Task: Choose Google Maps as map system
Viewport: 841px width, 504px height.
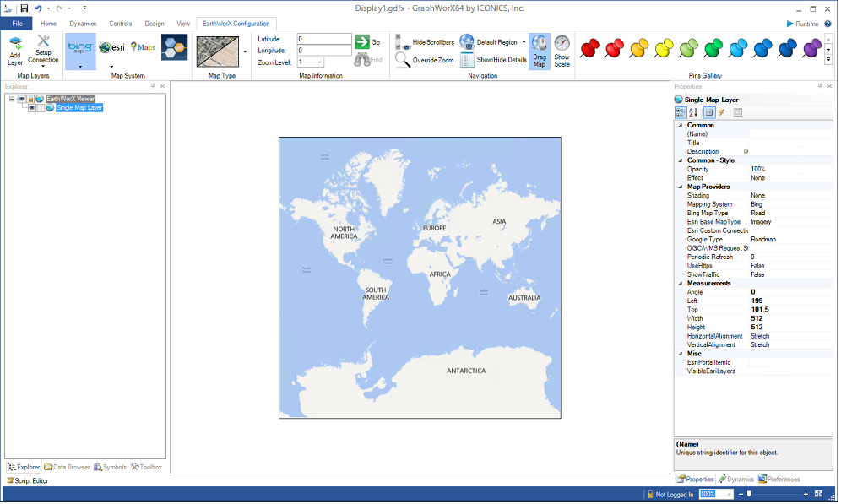Action: coord(143,47)
